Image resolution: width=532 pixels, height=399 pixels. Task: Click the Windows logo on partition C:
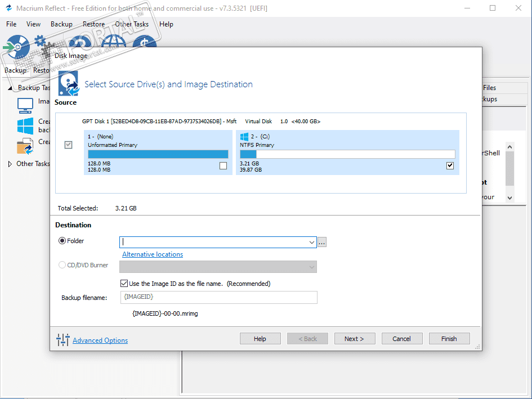coord(244,136)
